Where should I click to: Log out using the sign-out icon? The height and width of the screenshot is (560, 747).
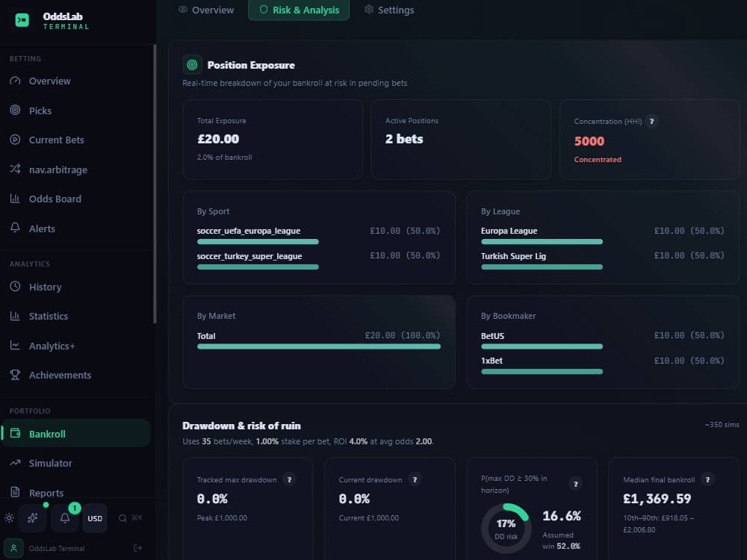point(137,548)
